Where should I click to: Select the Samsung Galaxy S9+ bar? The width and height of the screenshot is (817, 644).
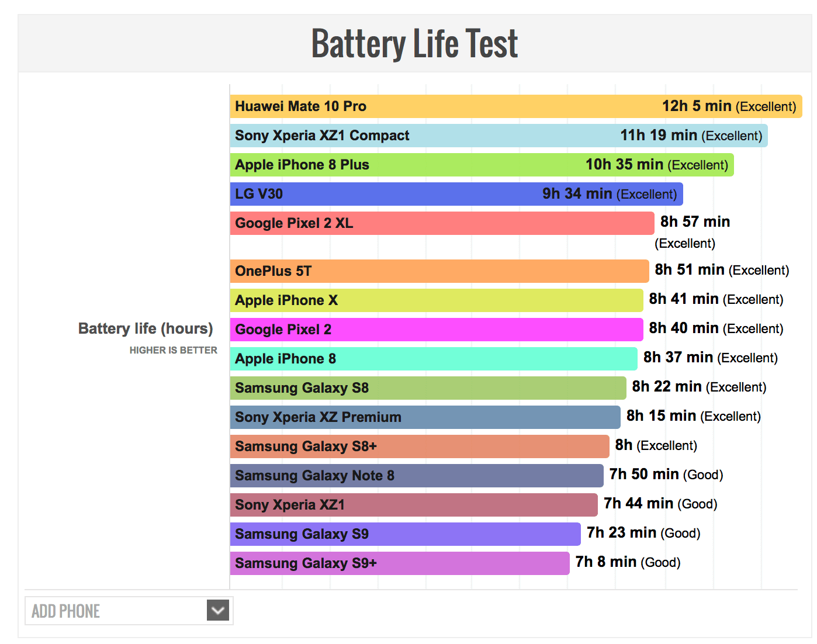[399, 563]
